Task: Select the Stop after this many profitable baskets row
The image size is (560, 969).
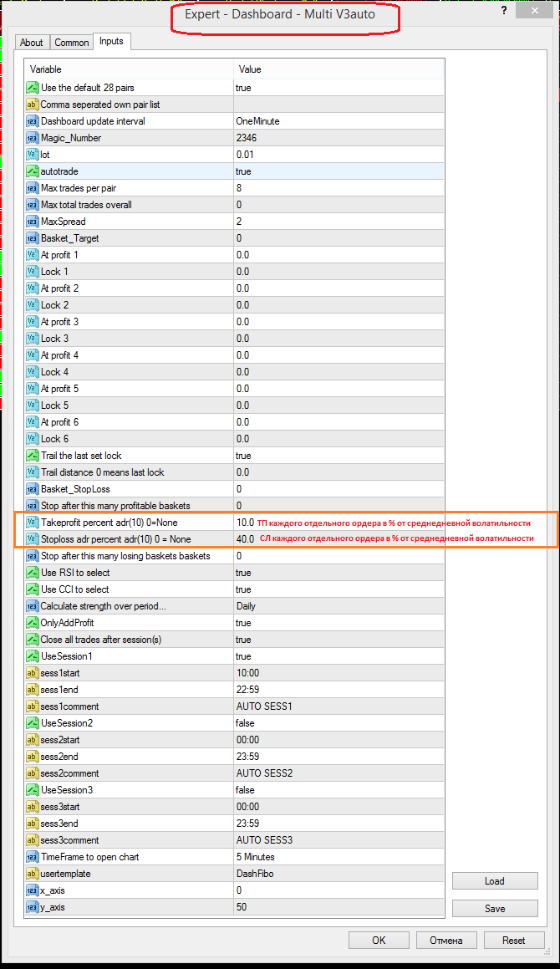Action: 234,506
